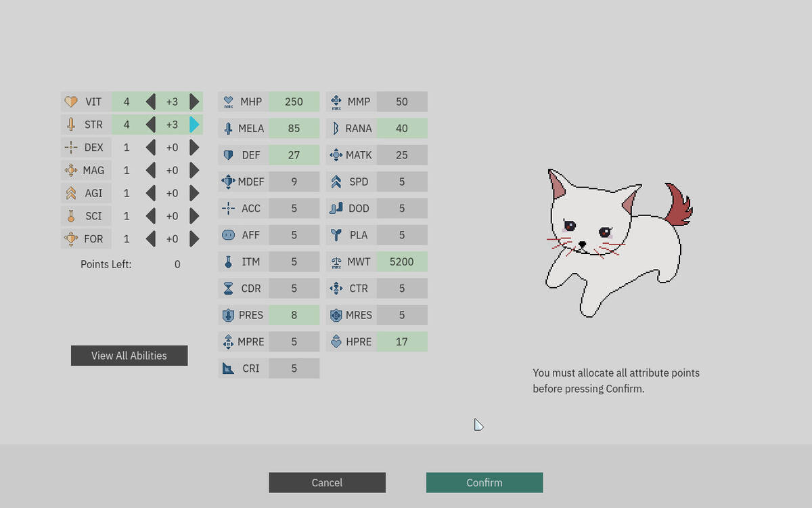Click the MHP value 250

pyautogui.click(x=294, y=102)
